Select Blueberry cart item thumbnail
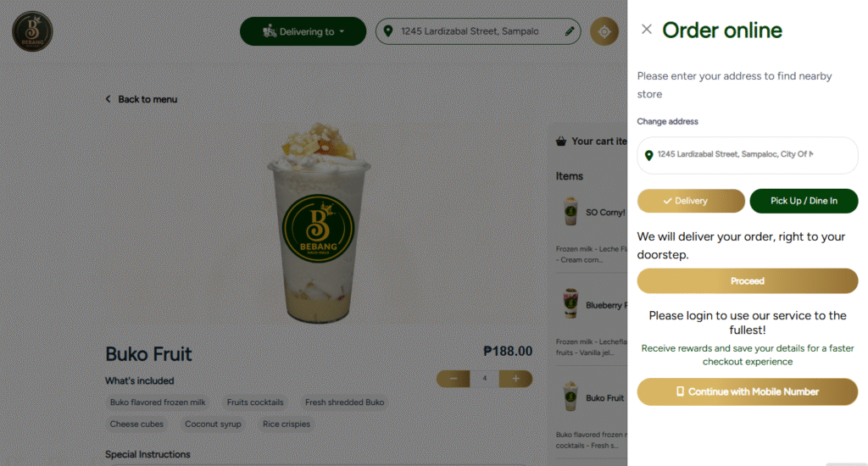This screenshot has height=466, width=868. click(x=570, y=303)
